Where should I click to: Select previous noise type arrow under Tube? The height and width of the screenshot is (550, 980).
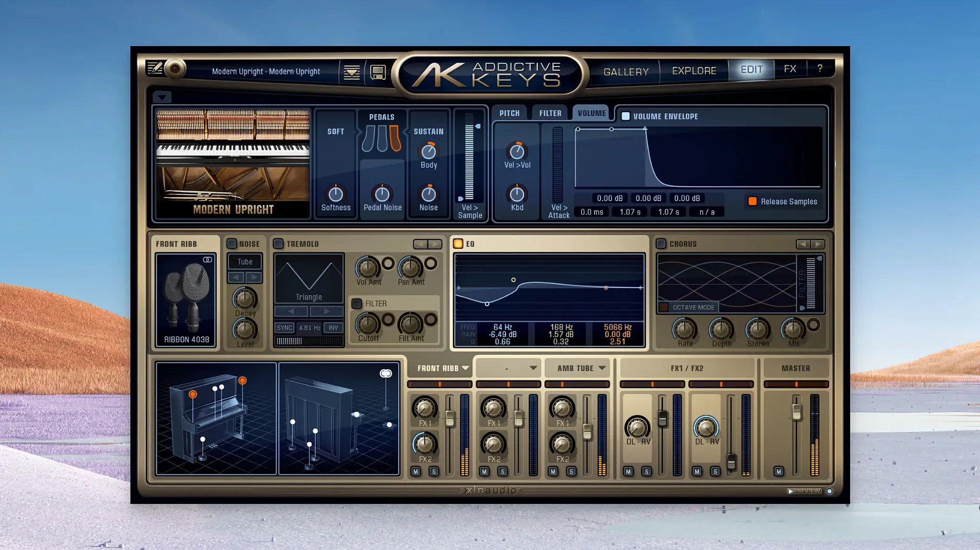[236, 277]
